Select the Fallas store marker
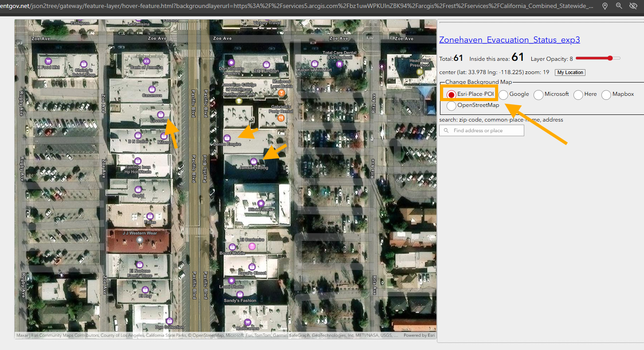Image resolution: width=644 pixels, height=350 pixels. (150, 216)
